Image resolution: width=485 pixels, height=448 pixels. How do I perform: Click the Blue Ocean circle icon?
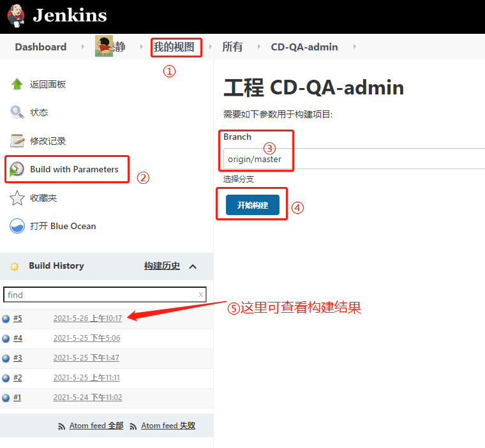(x=17, y=226)
